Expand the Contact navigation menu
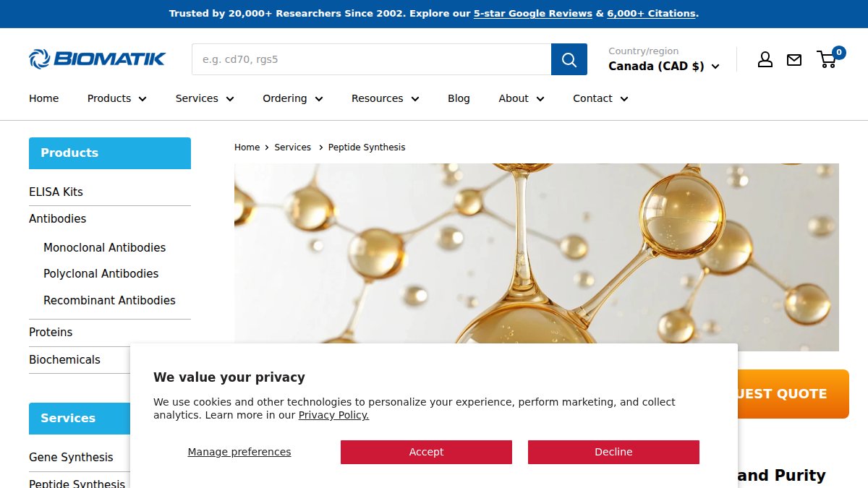This screenshot has height=488, width=868. [x=600, y=98]
